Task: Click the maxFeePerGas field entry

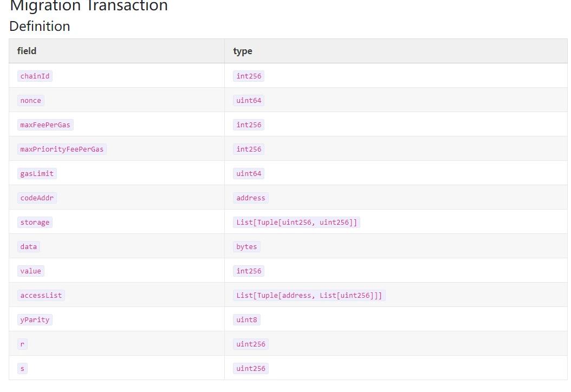Action: pyautogui.click(x=45, y=125)
